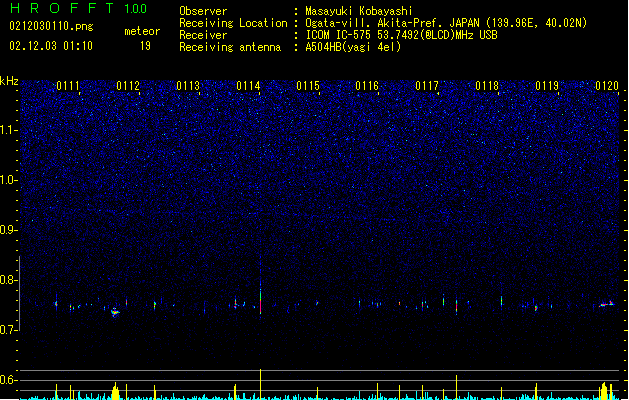Click the 0.6 kHz axis label
Viewport: 629px width, 400px height.
click(x=9, y=380)
